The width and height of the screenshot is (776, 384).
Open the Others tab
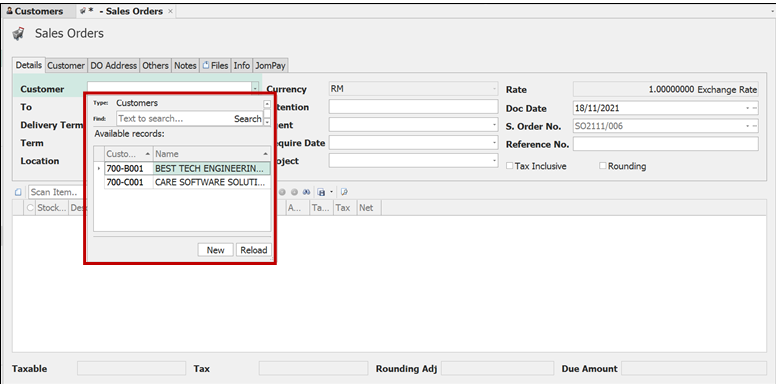coord(155,65)
